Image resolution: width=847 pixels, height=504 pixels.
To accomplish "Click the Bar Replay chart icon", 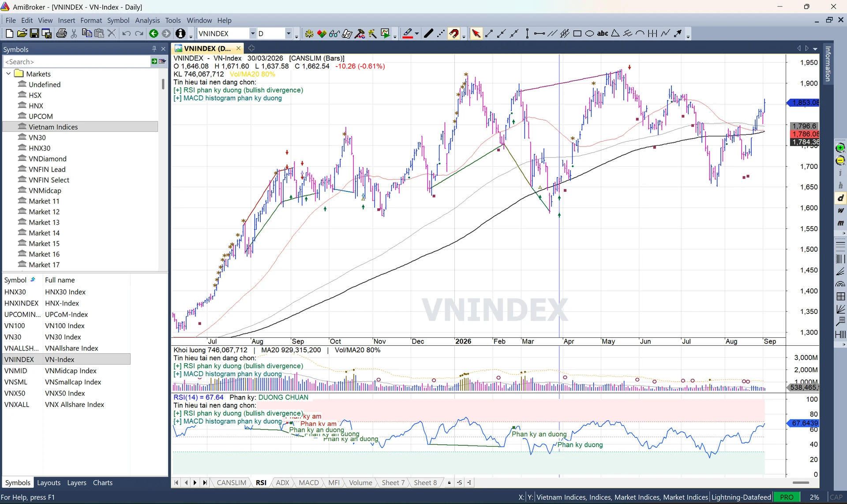I will click(385, 34).
